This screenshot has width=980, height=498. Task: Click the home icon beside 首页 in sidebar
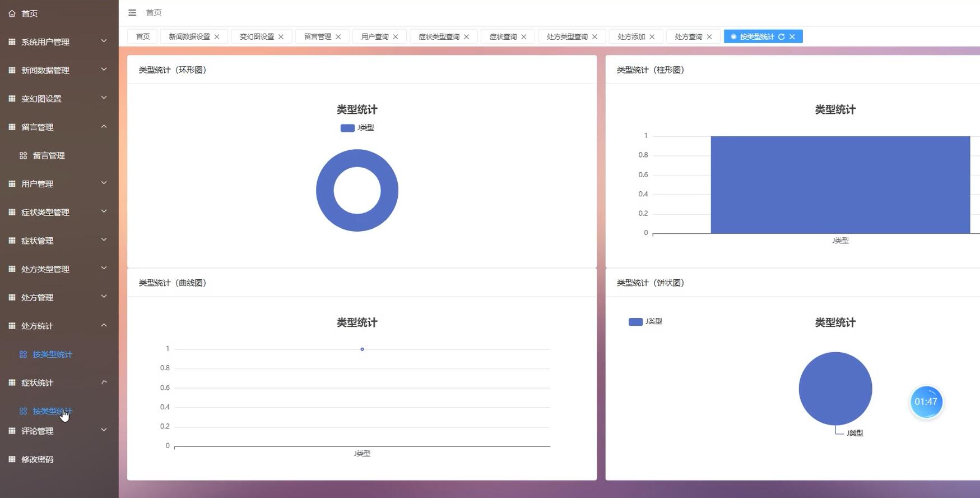(12, 13)
